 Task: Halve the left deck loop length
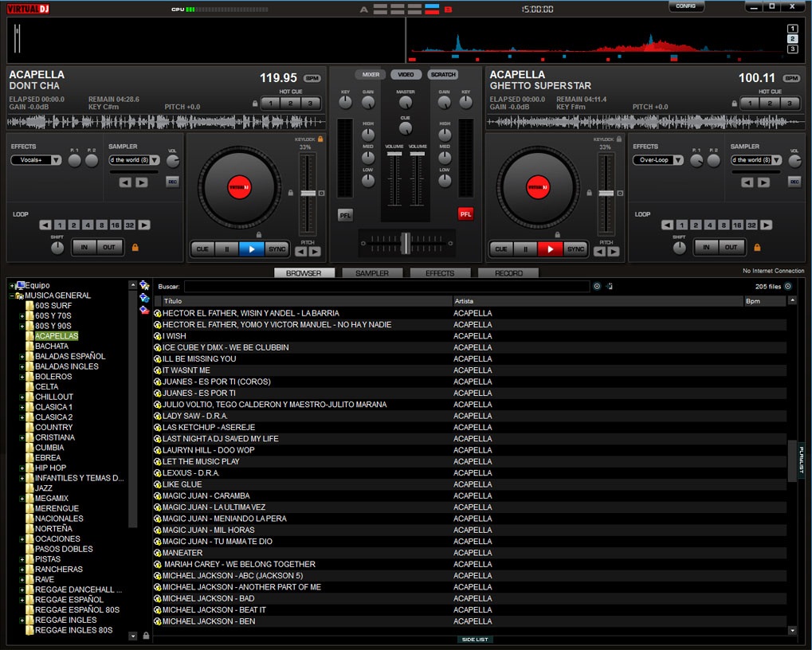[x=45, y=225]
